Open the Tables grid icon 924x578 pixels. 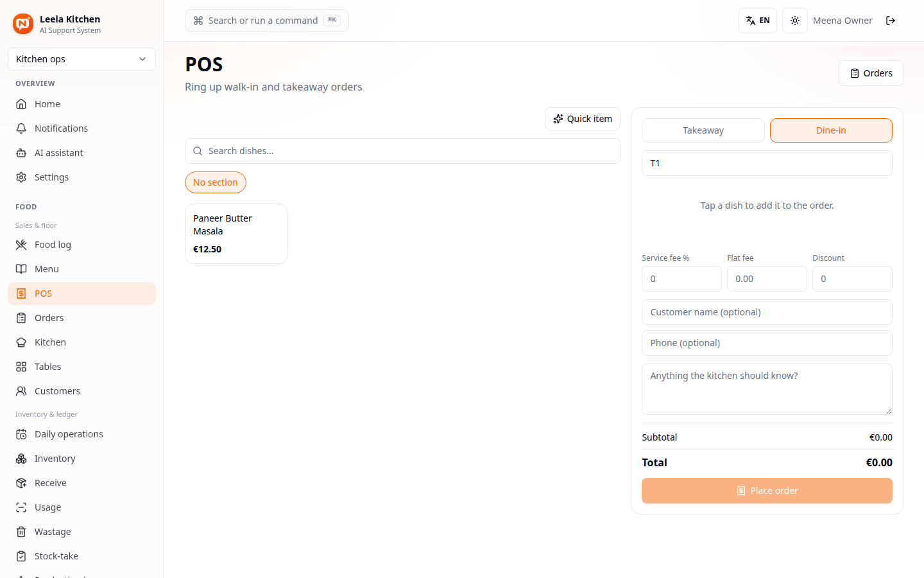[x=21, y=367]
